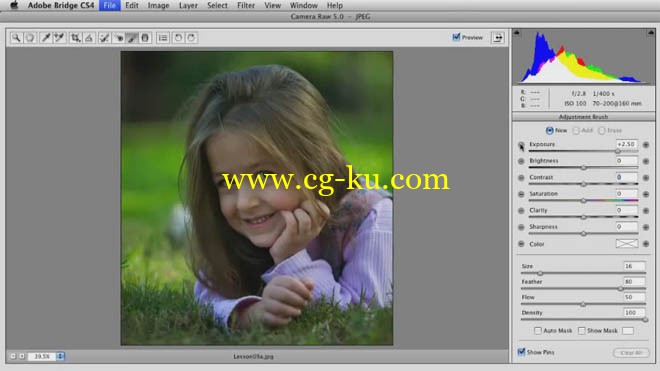
Task: Select the Graduated Filter tool
Action: tap(145, 38)
